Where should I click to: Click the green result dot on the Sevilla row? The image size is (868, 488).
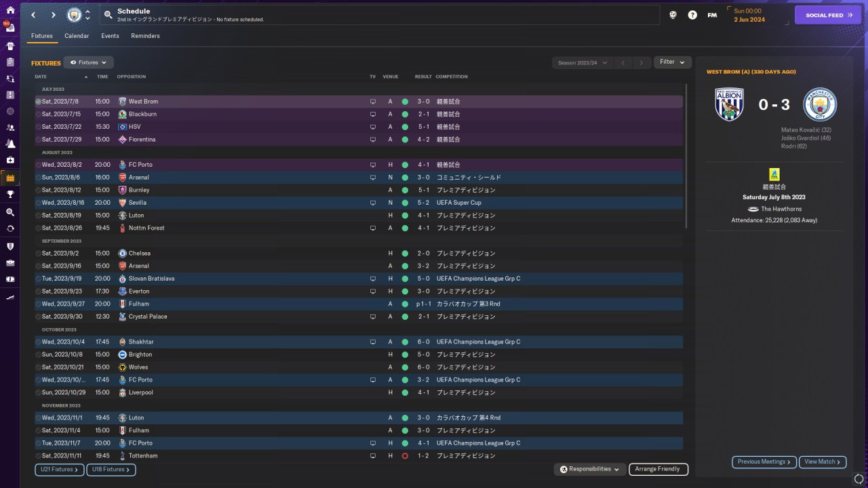[x=405, y=203]
